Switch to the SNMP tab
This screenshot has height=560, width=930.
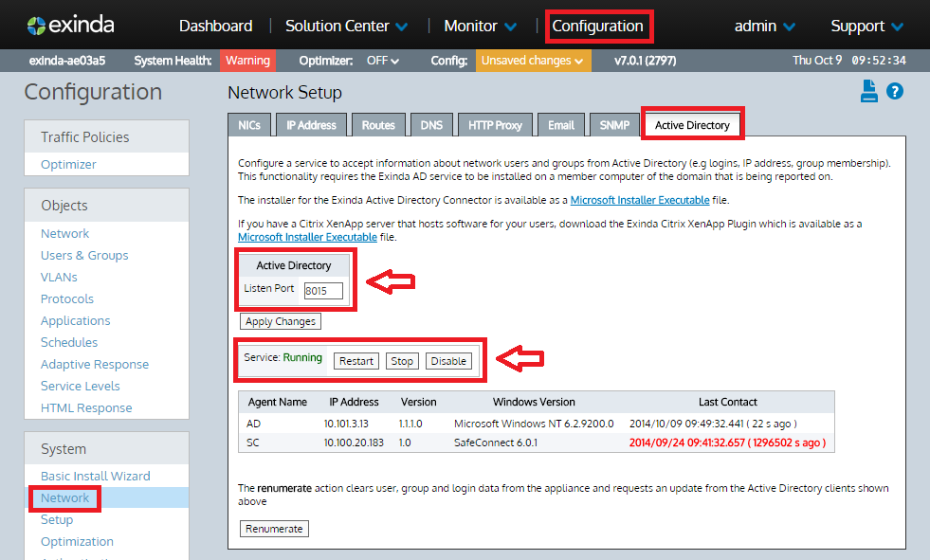click(x=614, y=125)
